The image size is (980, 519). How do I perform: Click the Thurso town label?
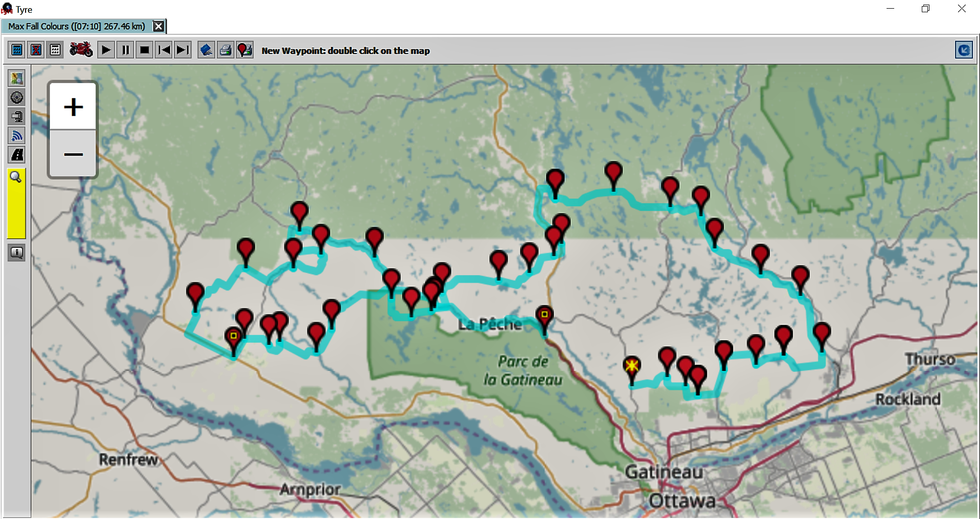click(x=930, y=359)
